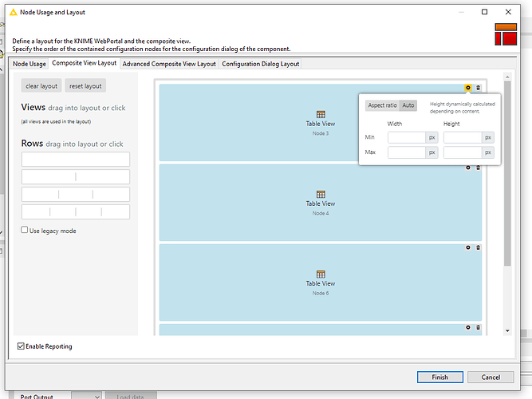Open settings gear for Table View Node 6
Viewport: 532px width, 399px height.
468,247
